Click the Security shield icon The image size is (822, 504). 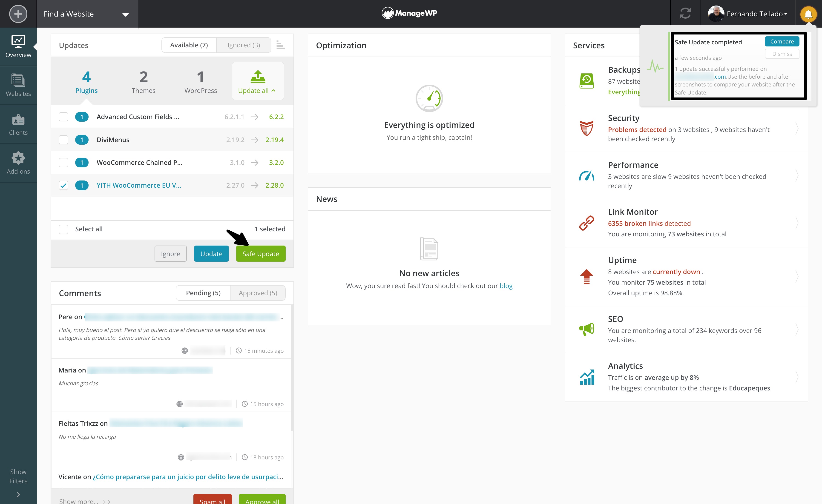click(586, 129)
